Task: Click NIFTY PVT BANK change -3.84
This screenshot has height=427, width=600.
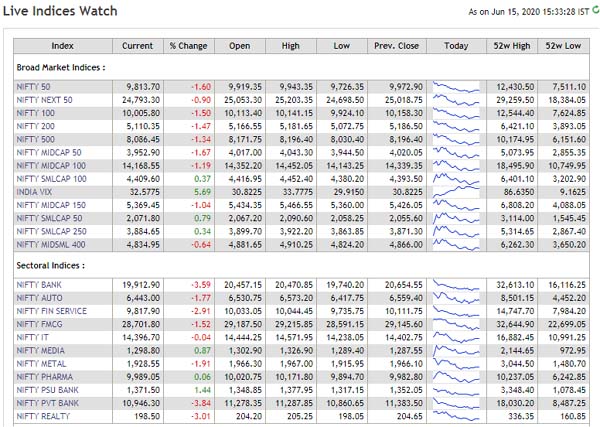Action: [201, 403]
